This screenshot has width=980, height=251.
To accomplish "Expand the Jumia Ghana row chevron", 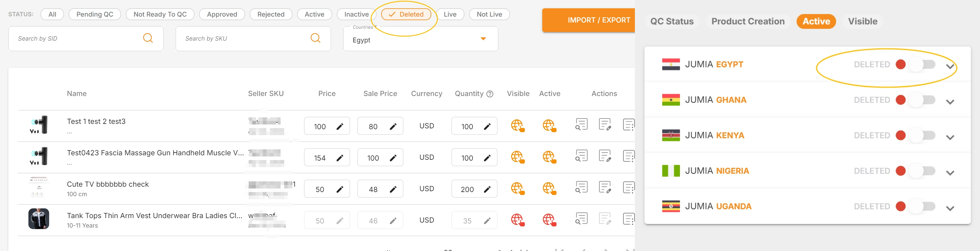I will pyautogui.click(x=950, y=102).
